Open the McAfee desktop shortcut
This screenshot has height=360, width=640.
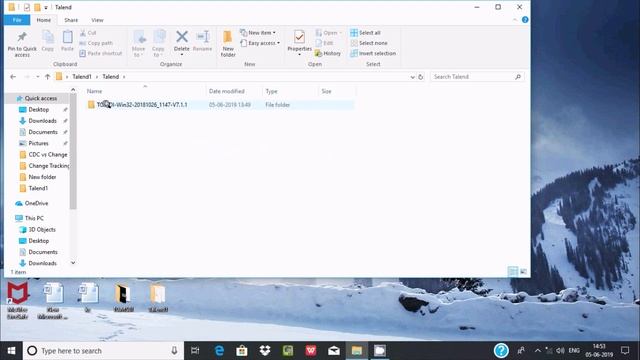(x=18, y=300)
